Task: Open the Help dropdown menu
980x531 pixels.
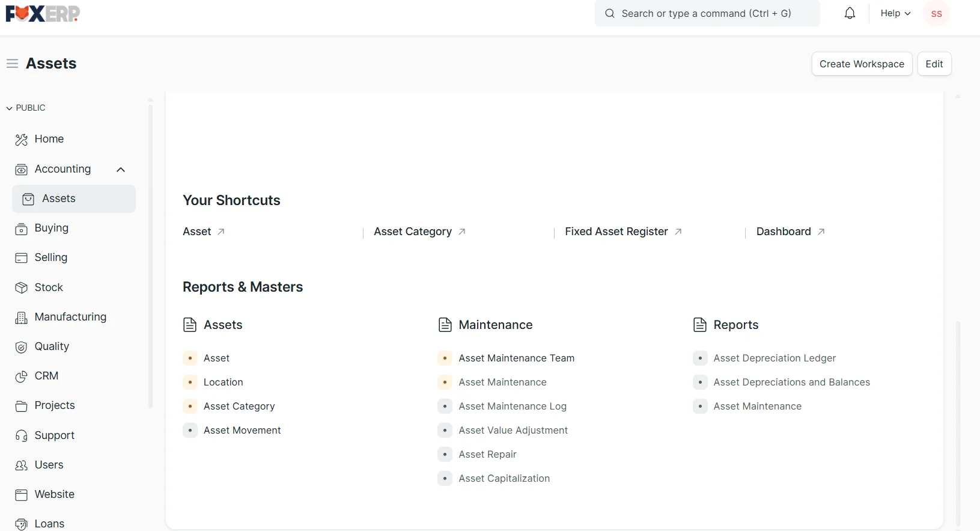Action: coord(895,13)
